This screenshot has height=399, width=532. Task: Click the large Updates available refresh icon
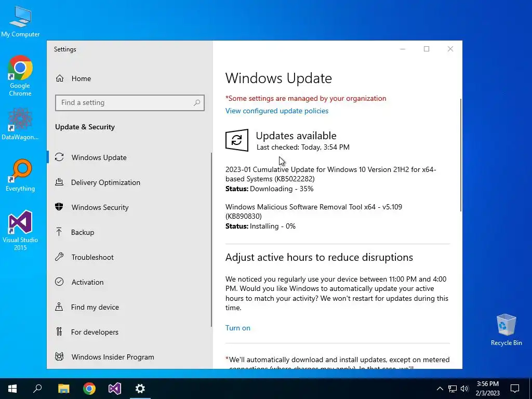click(x=237, y=140)
